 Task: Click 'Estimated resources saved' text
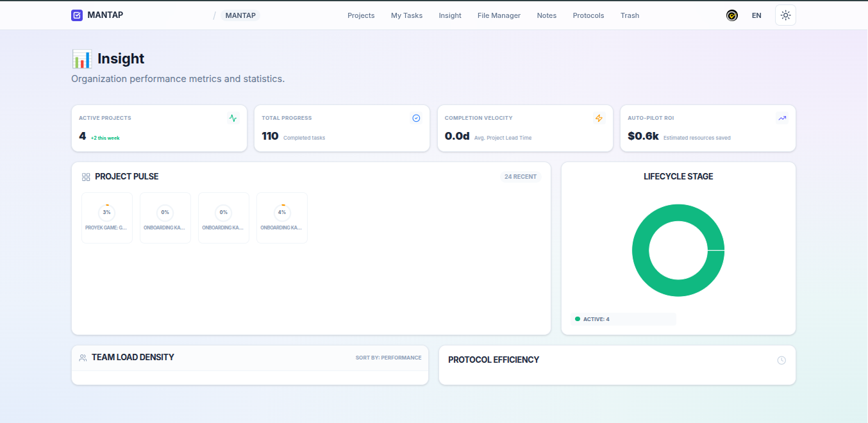[697, 138]
